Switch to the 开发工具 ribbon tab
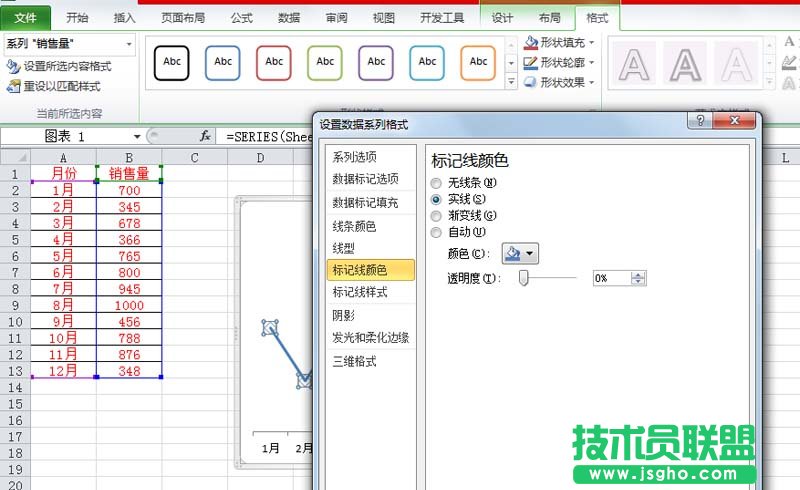 coord(442,18)
